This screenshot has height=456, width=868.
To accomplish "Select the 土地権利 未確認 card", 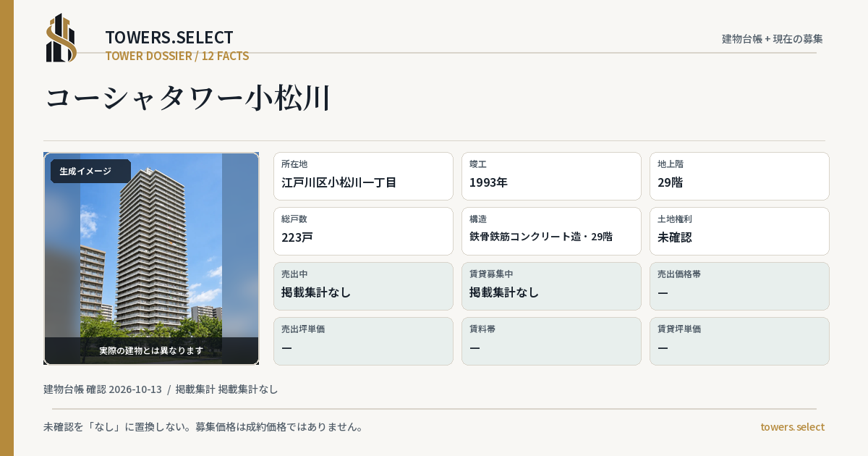I will point(739,231).
